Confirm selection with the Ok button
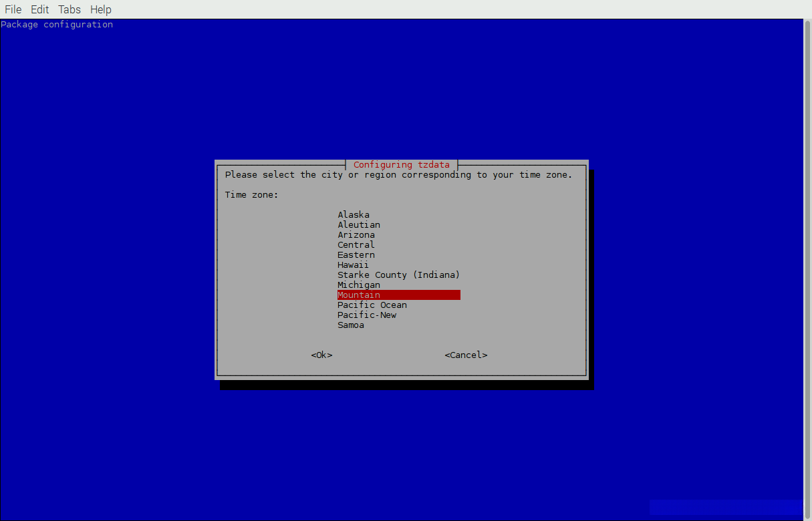 pos(321,355)
